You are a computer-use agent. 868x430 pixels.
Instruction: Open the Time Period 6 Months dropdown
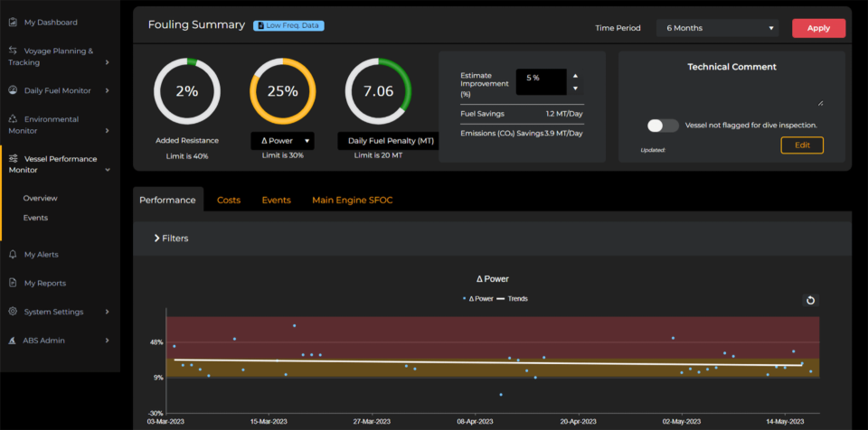(717, 28)
